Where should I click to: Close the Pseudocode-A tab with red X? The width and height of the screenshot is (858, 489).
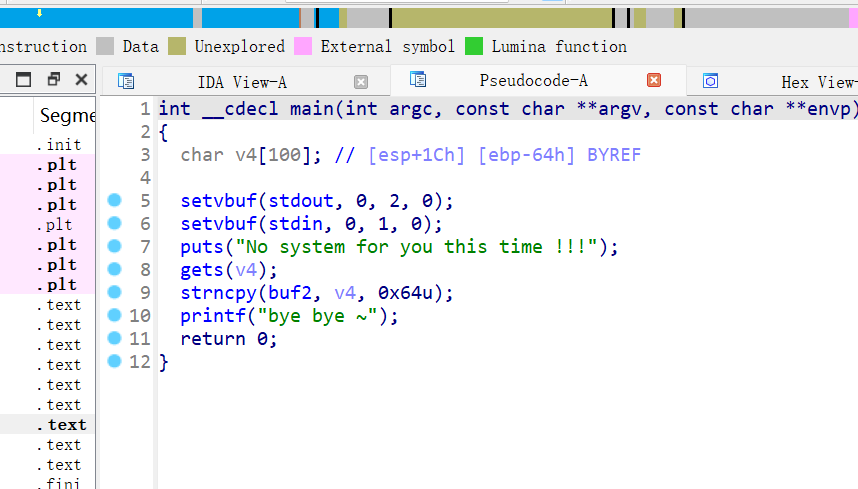point(654,80)
